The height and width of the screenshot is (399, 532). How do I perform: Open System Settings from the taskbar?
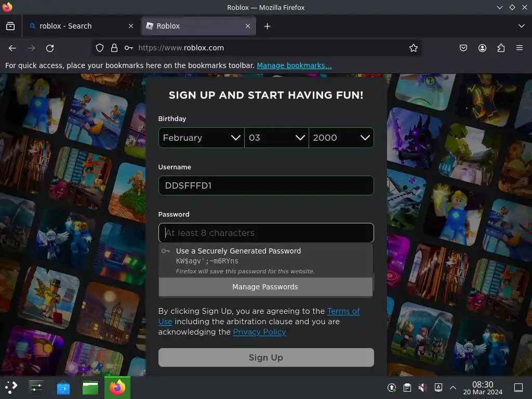coord(36,388)
